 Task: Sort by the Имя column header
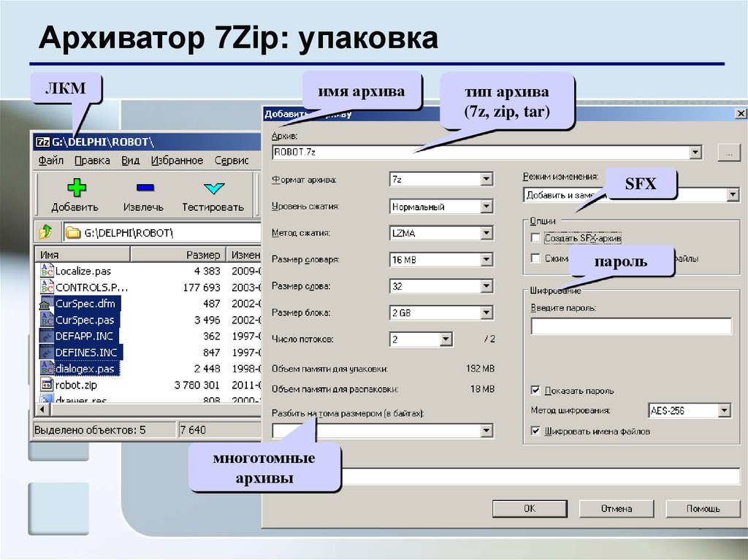tap(83, 255)
